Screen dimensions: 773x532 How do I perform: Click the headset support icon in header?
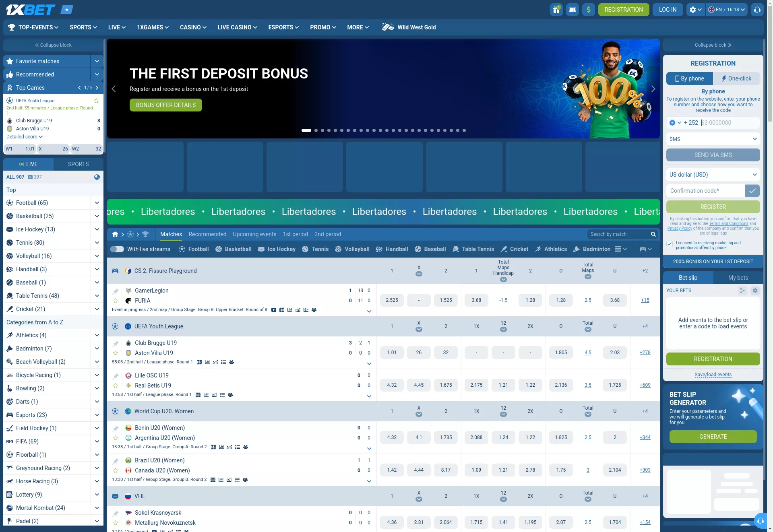(757, 10)
